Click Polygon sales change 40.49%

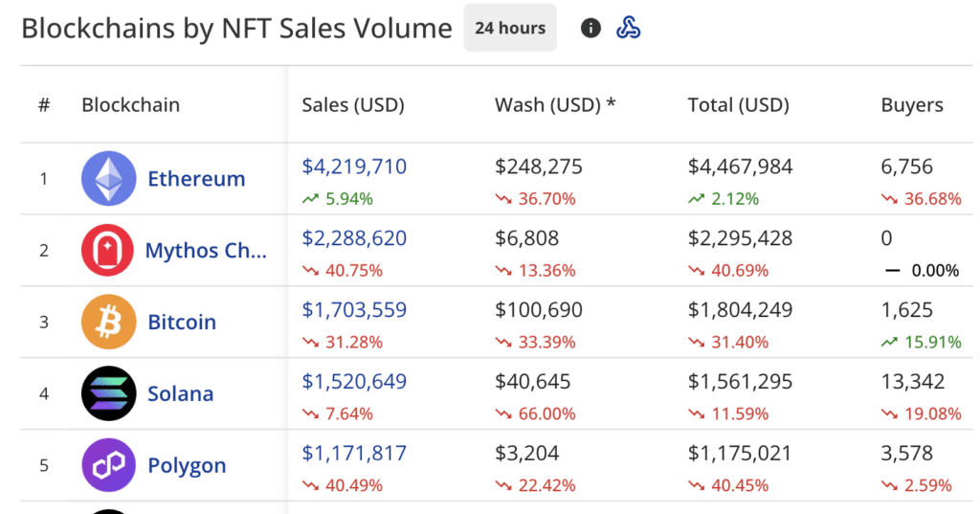click(343, 485)
